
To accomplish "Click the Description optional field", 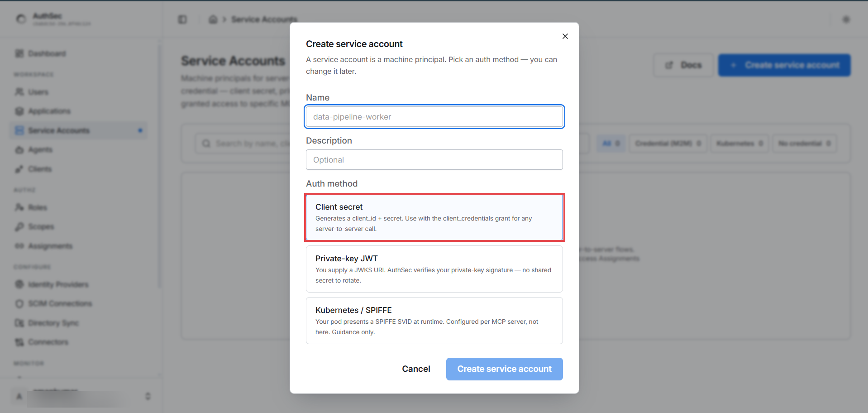I will point(434,160).
